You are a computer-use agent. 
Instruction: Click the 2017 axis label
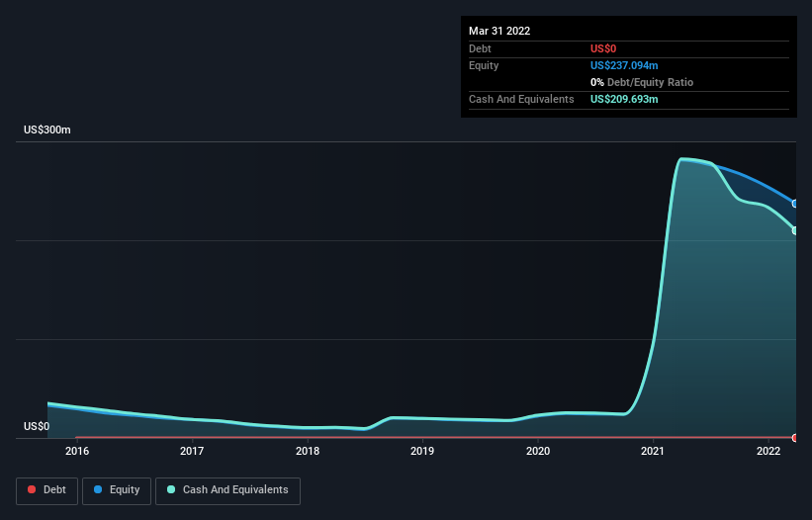click(x=192, y=451)
